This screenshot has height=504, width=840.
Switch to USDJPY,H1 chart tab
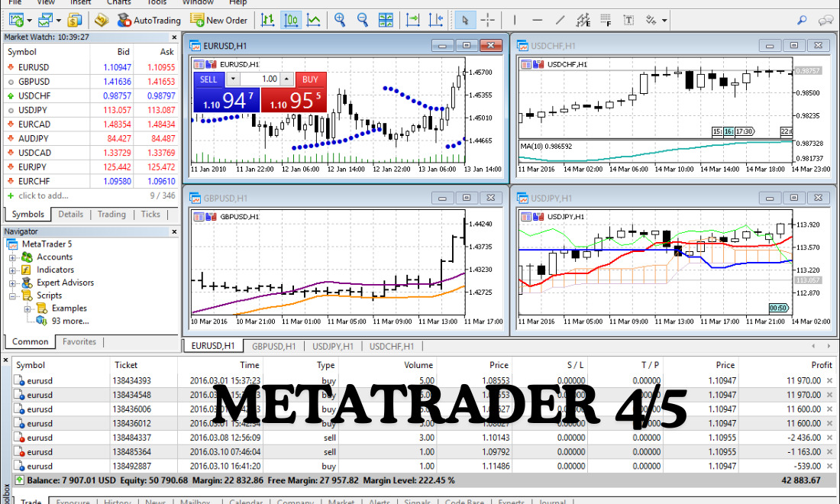(333, 347)
